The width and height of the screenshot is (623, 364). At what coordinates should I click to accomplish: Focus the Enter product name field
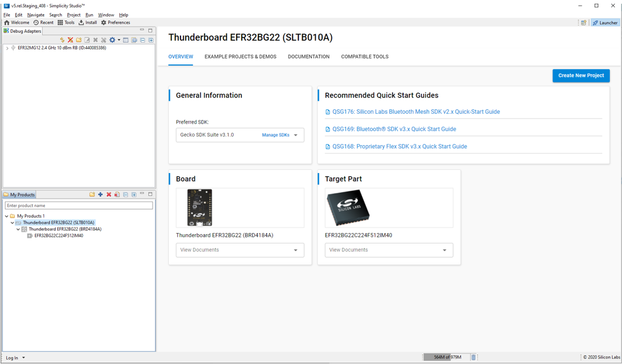[x=78, y=205]
